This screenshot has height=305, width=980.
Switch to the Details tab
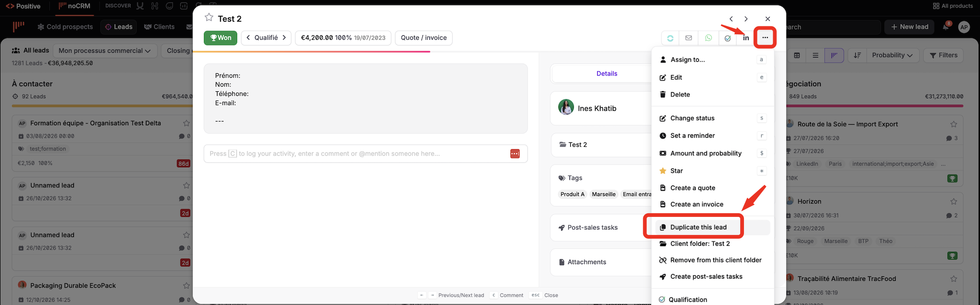(607, 74)
